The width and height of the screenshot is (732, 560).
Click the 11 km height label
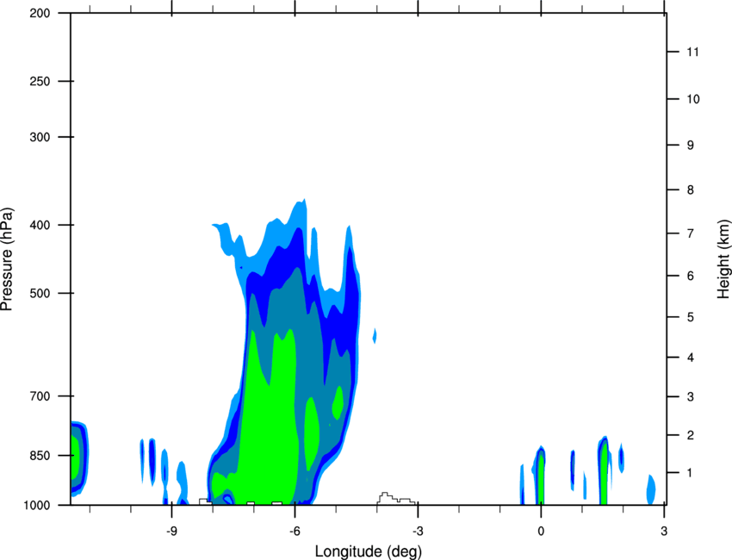[x=692, y=52]
